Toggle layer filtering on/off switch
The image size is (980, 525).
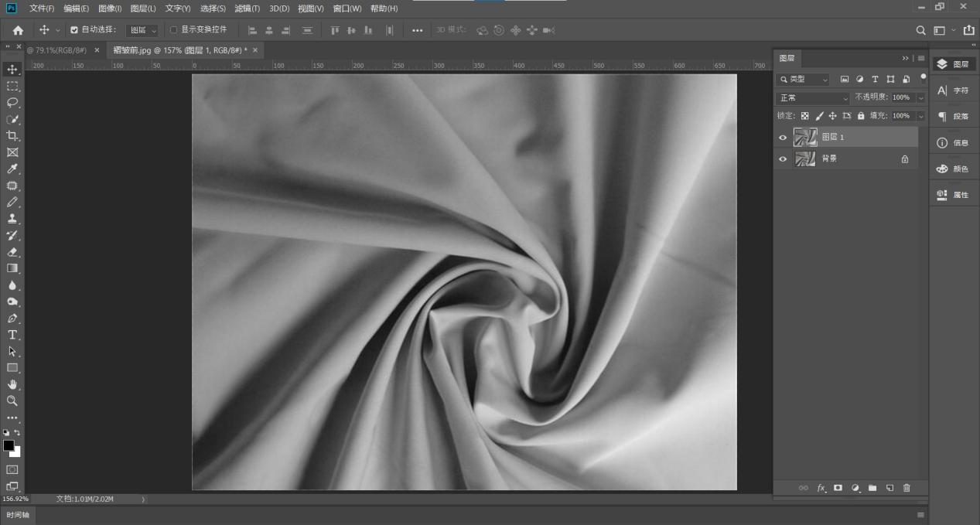pos(923,77)
